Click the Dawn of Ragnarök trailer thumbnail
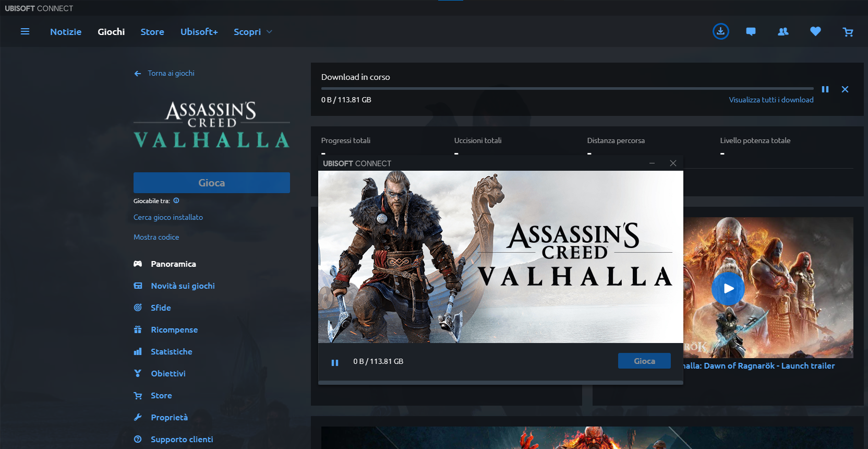The image size is (868, 449). tap(768, 288)
